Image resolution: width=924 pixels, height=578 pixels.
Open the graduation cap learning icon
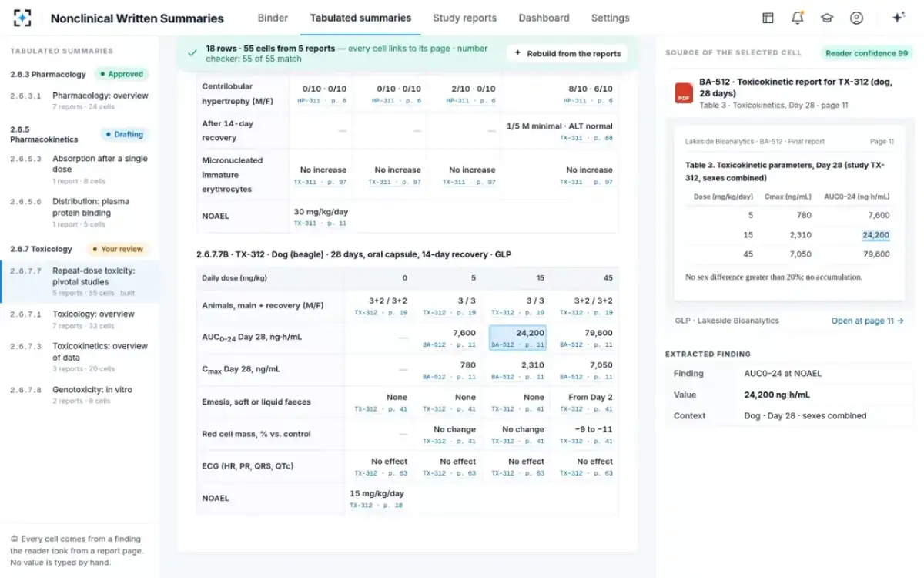tap(826, 18)
